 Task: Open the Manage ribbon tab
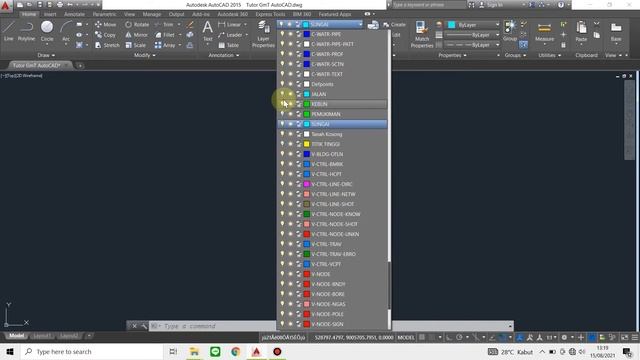pyautogui.click(x=152, y=14)
